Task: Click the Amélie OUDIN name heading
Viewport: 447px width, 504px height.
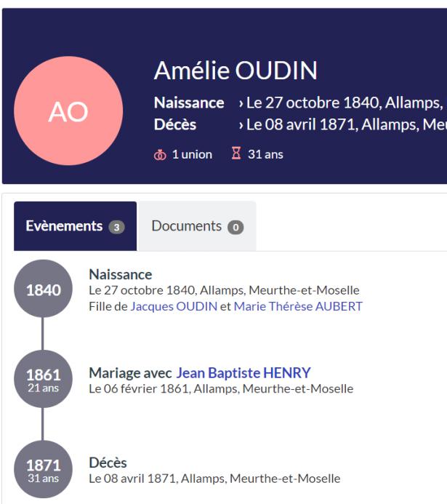Action: pos(235,70)
